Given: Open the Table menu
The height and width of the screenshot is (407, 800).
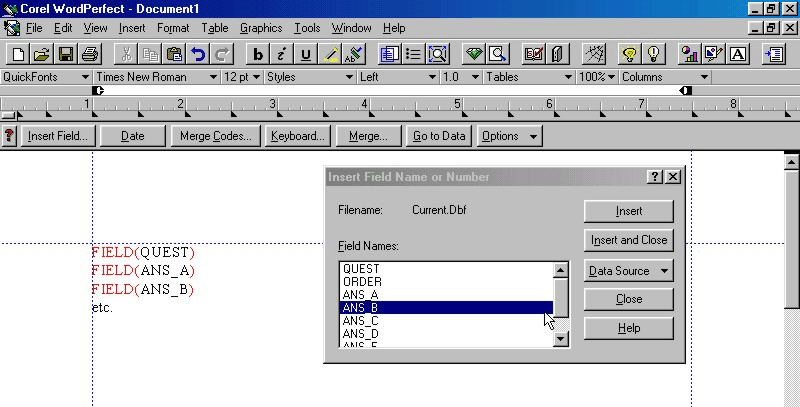Looking at the screenshot, I should 214,28.
